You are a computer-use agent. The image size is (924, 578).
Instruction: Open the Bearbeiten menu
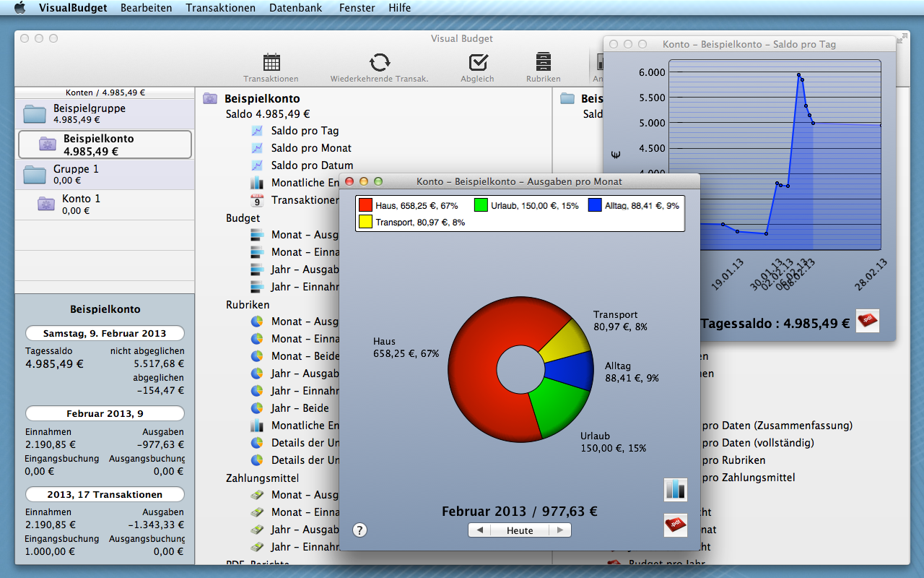(146, 8)
